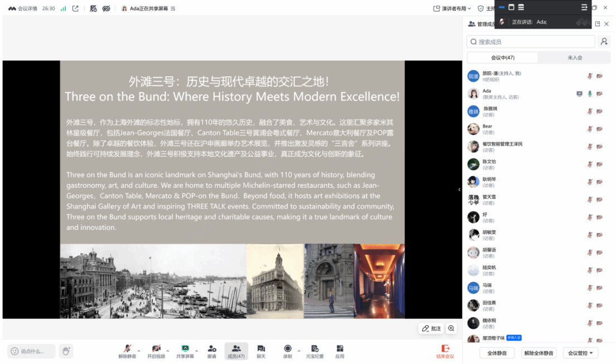Toggle 田佳熹's microphone icon
Viewport: 616px width, 364px height.
[x=590, y=306]
